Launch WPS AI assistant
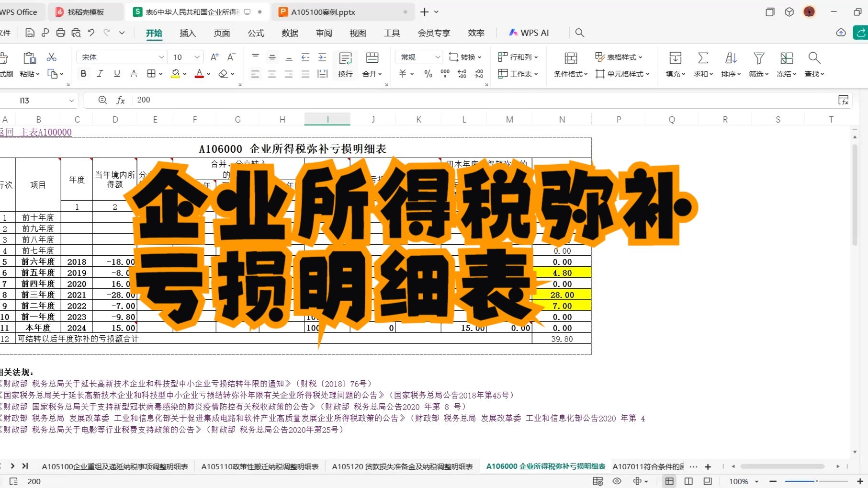 (529, 33)
